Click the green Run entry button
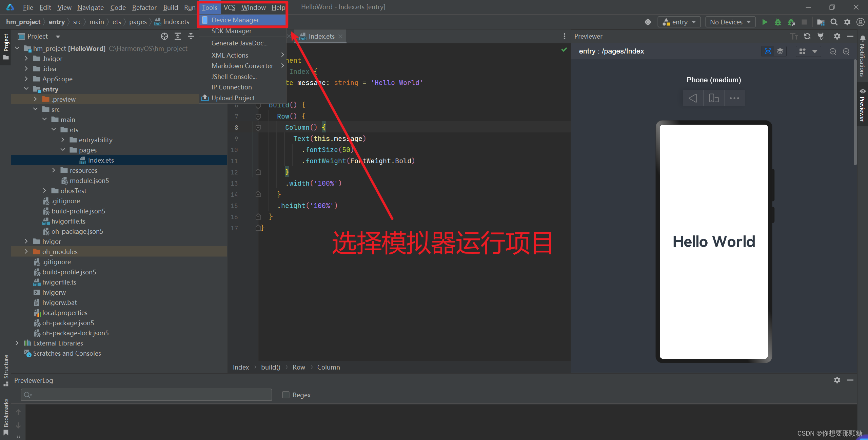Image resolution: width=868 pixels, height=440 pixels. pyautogui.click(x=765, y=22)
